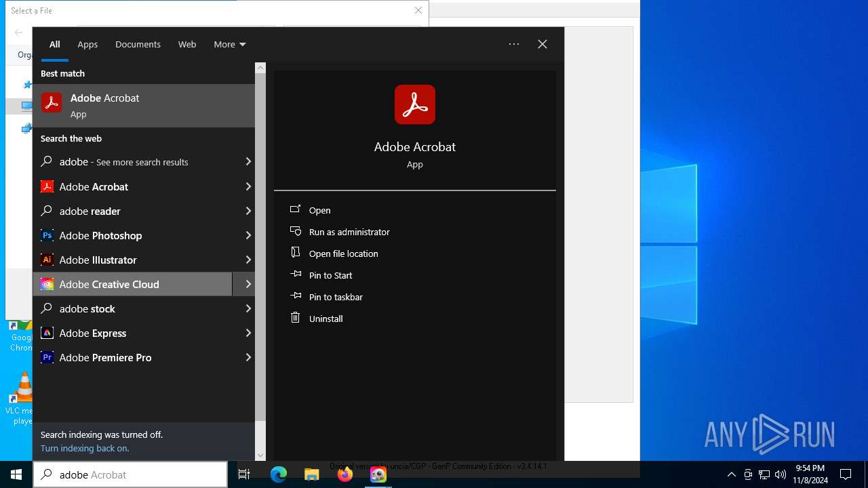Switch to the Web search tab
The image size is (868, 488).
click(187, 44)
